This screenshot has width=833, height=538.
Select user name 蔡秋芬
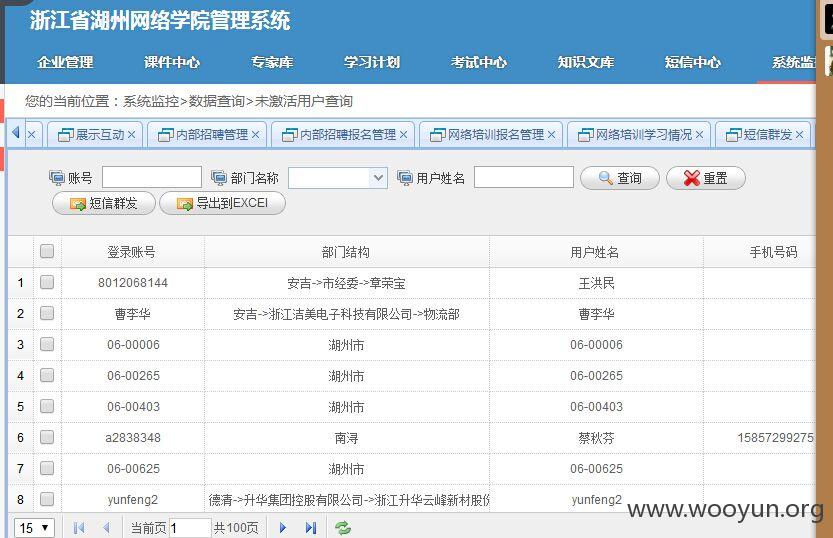[x=596, y=438]
